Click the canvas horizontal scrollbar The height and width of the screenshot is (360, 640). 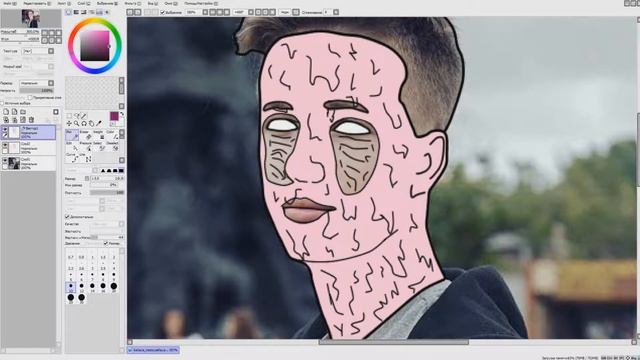(393, 342)
